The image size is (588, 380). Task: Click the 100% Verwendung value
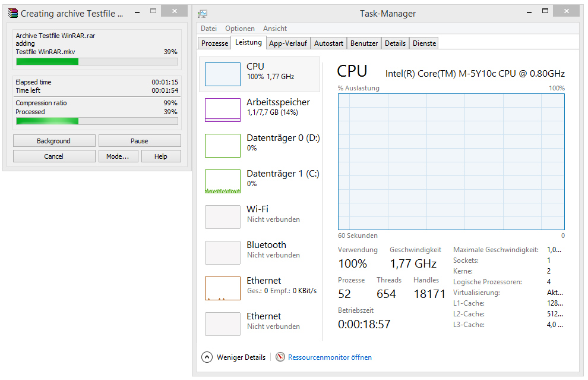(x=352, y=263)
